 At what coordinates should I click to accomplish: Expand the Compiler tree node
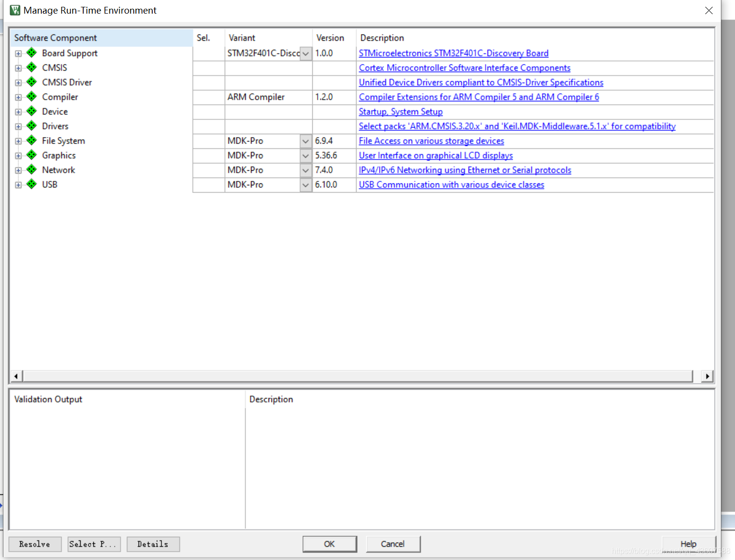click(18, 97)
